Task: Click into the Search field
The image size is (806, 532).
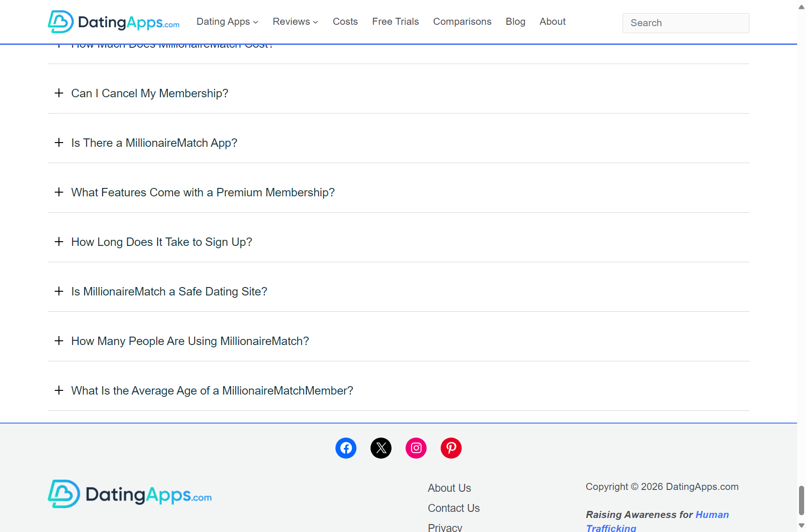Action: [x=686, y=23]
